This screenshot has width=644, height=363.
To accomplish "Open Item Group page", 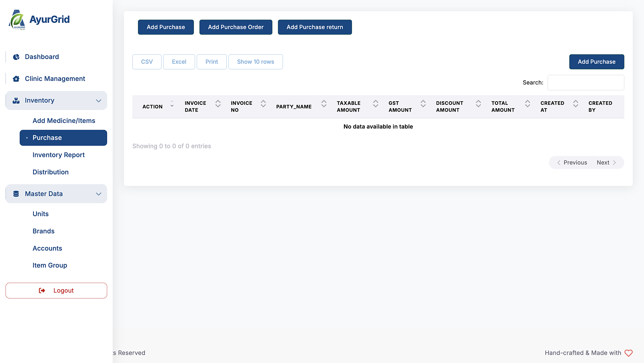I will (x=50, y=265).
